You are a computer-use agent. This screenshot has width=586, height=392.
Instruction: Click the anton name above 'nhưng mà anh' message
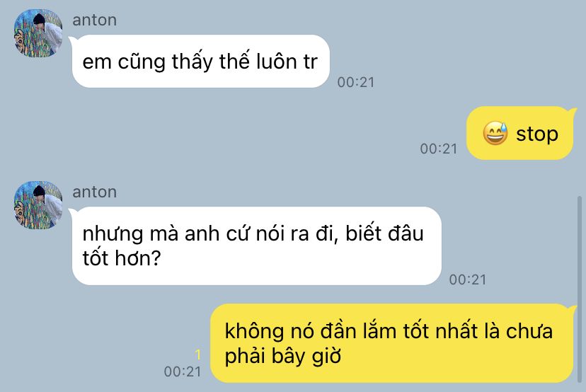click(x=95, y=192)
